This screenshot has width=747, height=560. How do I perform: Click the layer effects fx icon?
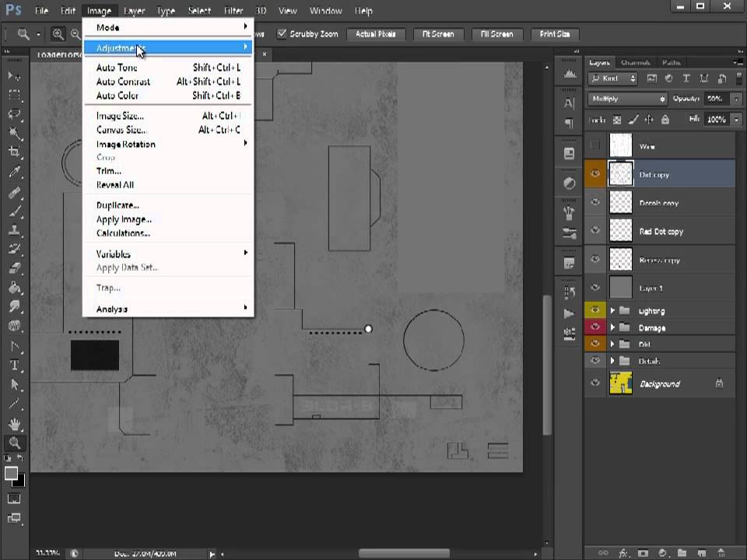point(623,553)
